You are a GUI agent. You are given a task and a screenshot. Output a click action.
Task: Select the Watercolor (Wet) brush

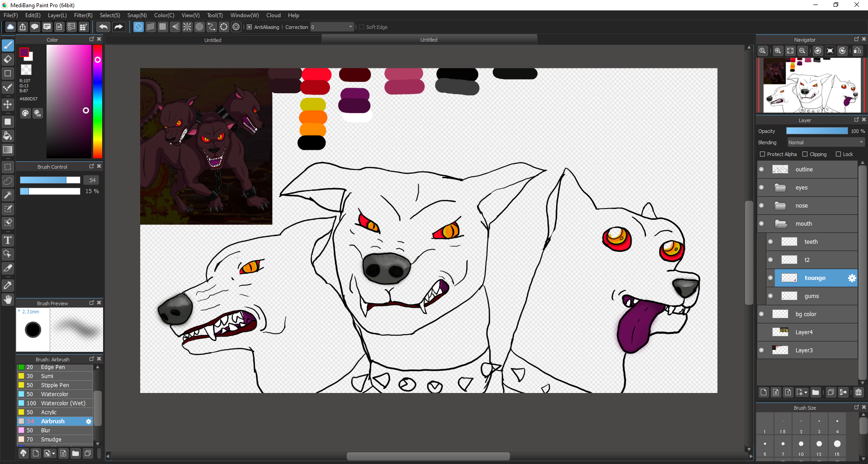point(55,403)
